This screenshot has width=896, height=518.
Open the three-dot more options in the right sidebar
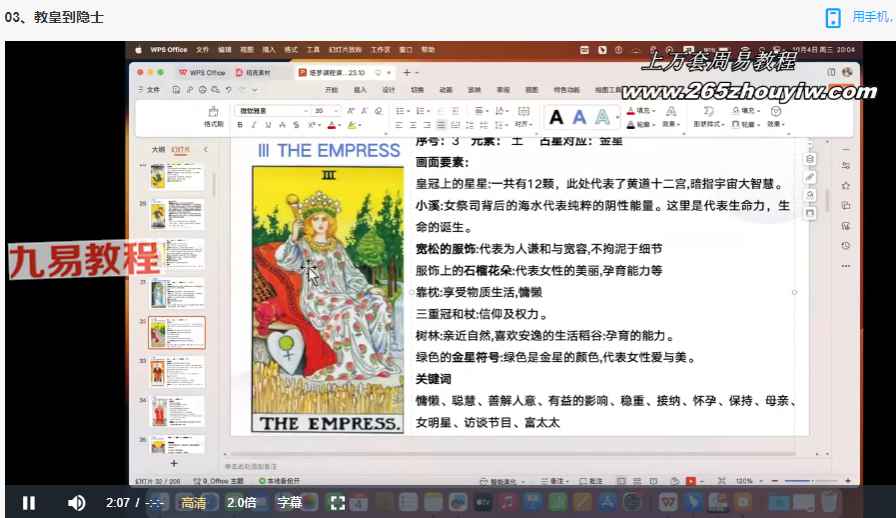pos(846,266)
